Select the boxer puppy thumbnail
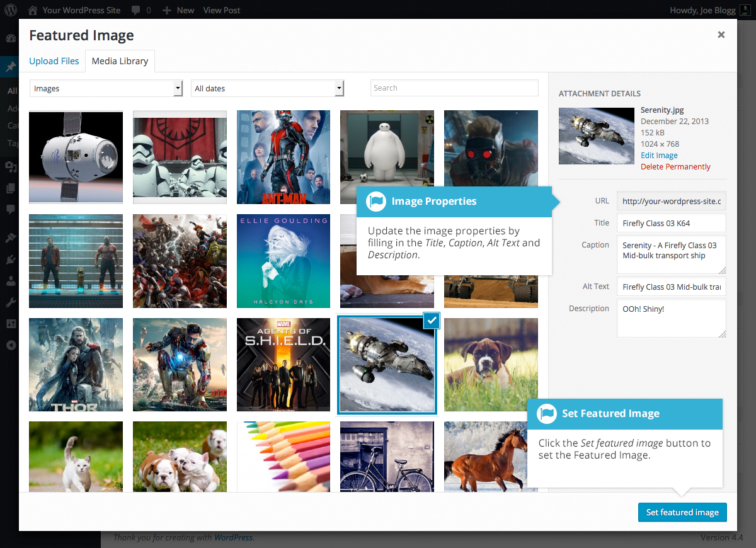Viewport: 756px width, 548px height. (491, 365)
